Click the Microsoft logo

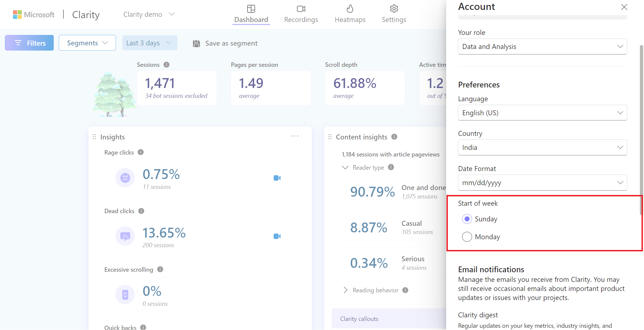(34, 15)
